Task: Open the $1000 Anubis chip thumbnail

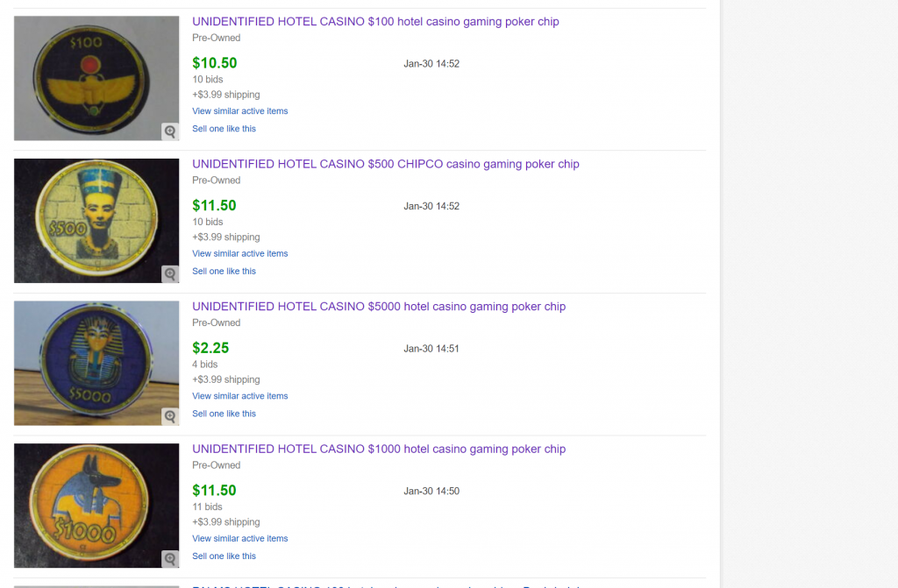Action: [92, 504]
